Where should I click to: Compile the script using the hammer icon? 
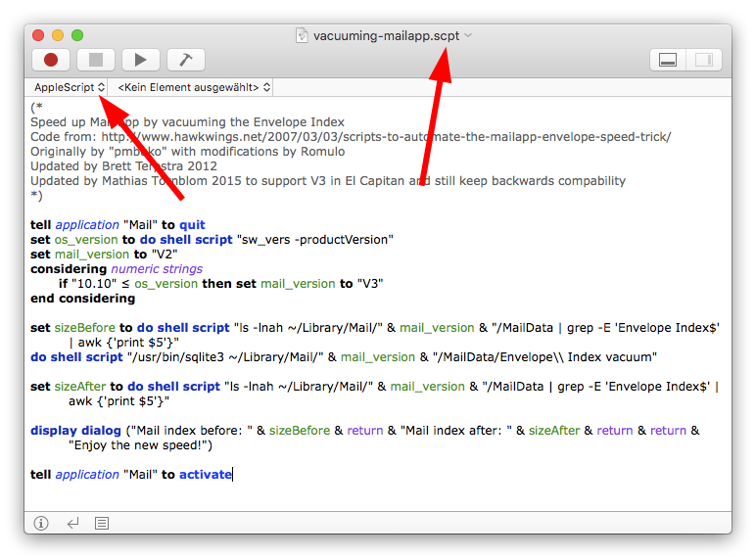[185, 60]
